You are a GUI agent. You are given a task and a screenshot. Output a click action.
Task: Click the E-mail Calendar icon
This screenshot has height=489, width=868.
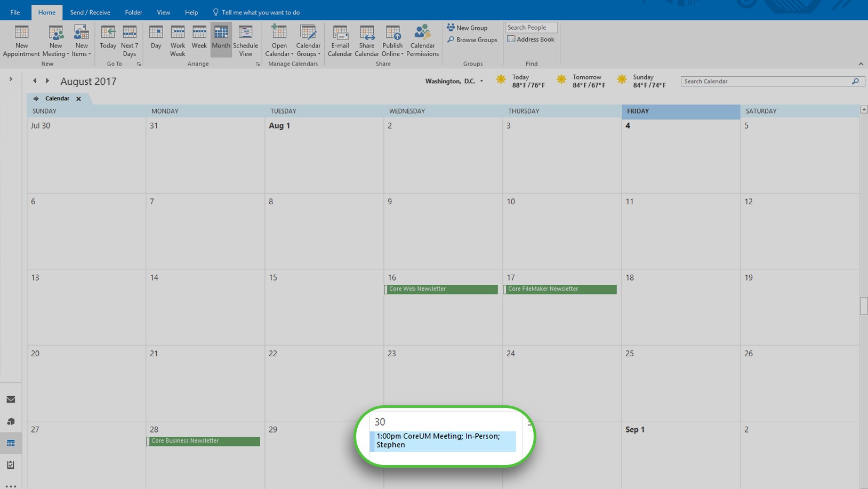coord(340,40)
